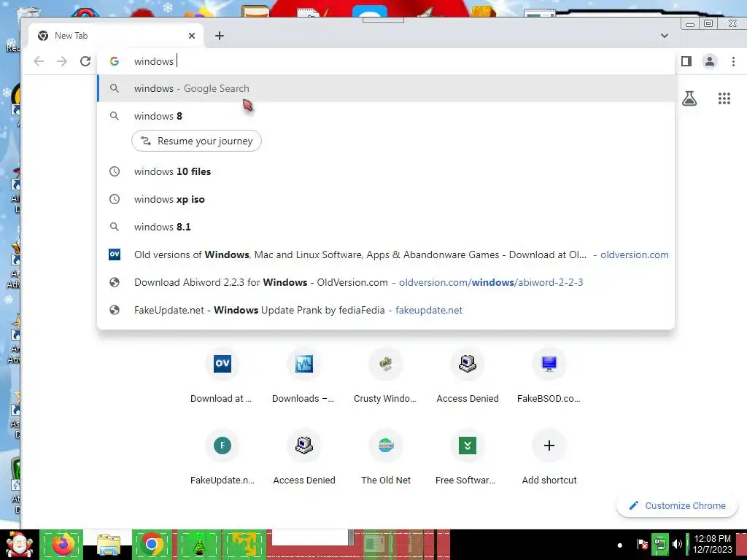Click the Resume your journey chip
747x560 pixels.
click(196, 141)
